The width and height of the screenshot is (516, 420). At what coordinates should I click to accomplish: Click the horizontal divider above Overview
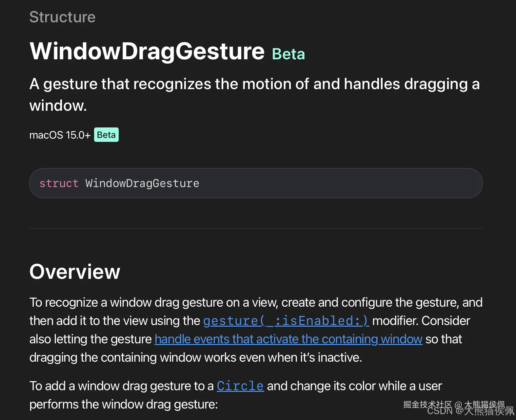click(256, 228)
